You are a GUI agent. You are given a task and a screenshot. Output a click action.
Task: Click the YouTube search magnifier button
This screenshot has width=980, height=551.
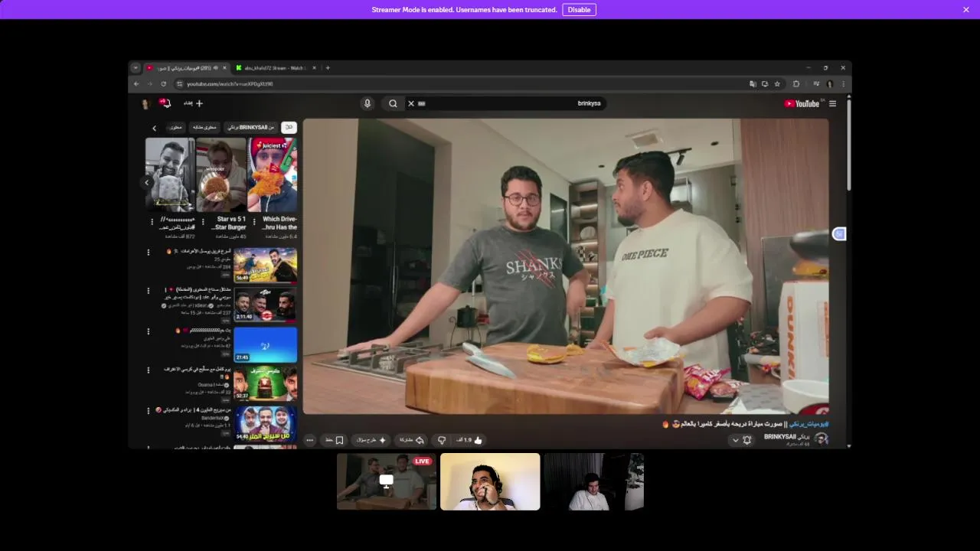[x=393, y=103]
